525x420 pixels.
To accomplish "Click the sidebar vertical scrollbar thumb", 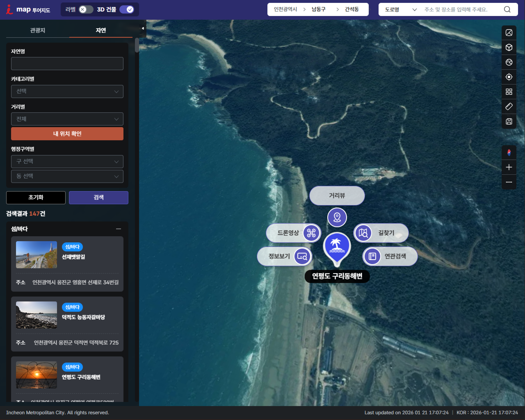I will click(137, 45).
